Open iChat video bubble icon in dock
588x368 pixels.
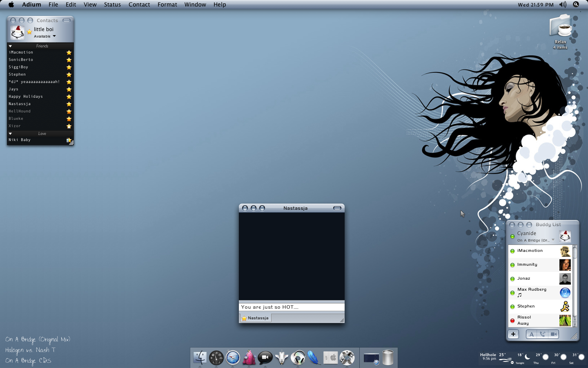(x=265, y=358)
